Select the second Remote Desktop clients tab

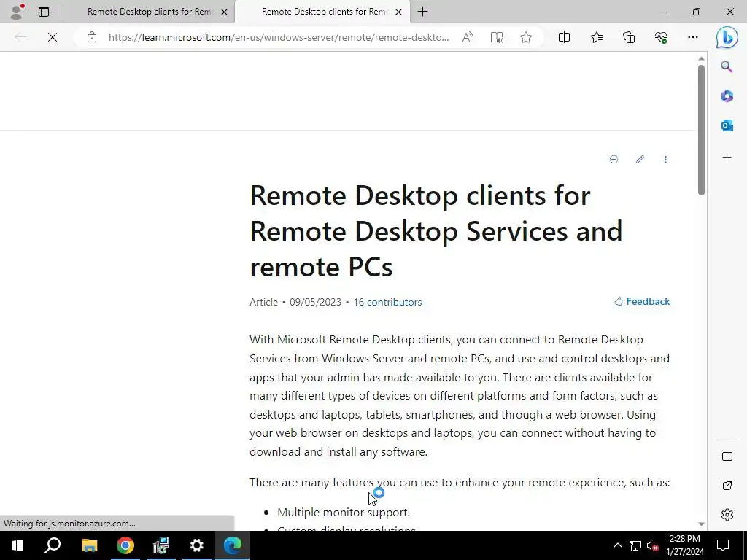point(325,12)
